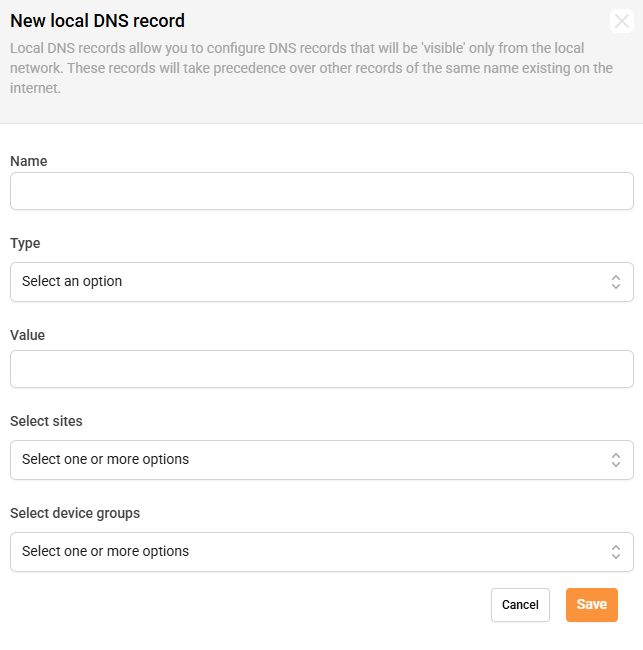Click the chevron icon in device groups field
The width and height of the screenshot is (643, 650).
coord(616,552)
